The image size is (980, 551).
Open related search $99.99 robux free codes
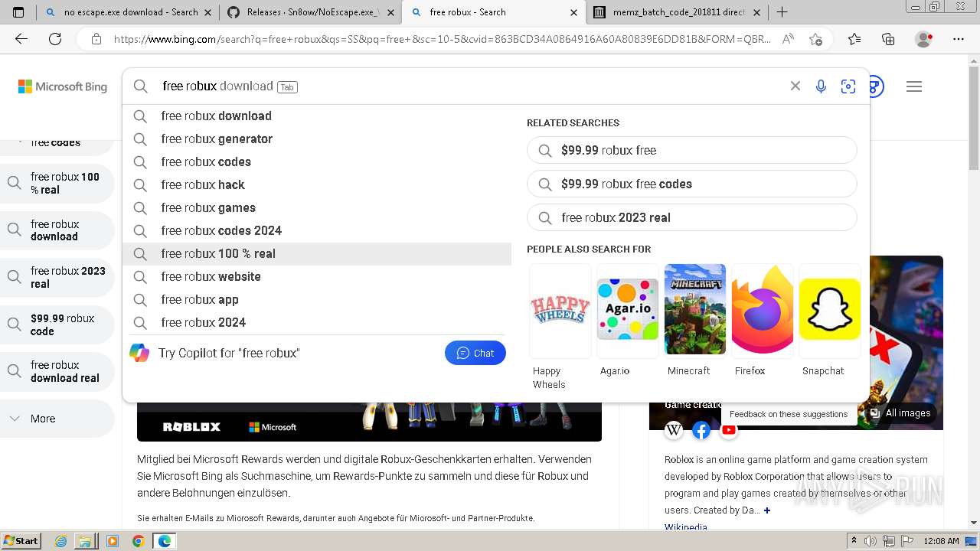691,184
